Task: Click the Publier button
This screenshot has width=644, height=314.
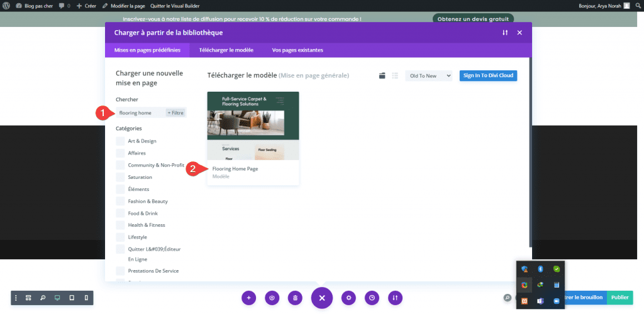Action: [619, 298]
